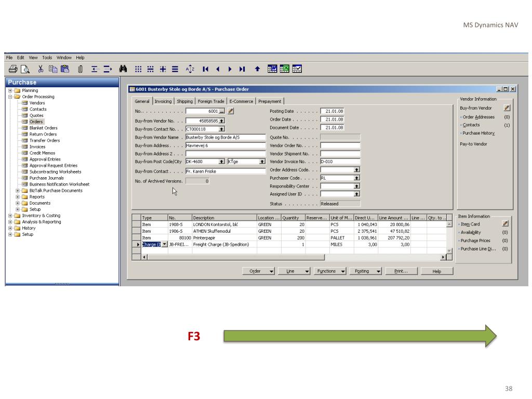This screenshot has height=399, width=532.
Task: Open lookup arrow for Order Address Code
Action: coord(356,170)
